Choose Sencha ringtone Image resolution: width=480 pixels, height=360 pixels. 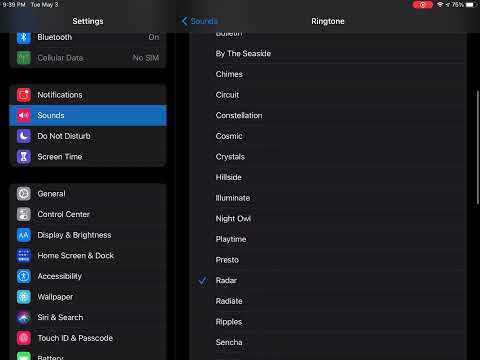[x=328, y=342]
